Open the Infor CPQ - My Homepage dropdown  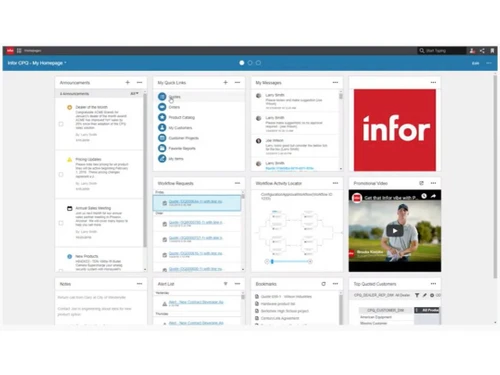pyautogui.click(x=37, y=63)
